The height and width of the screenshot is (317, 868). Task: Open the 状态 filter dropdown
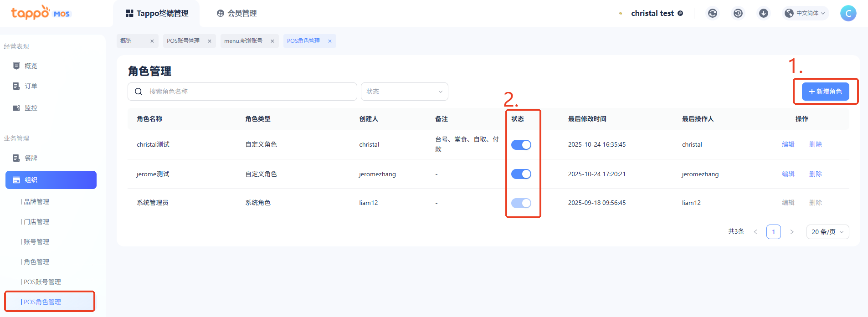[404, 92]
